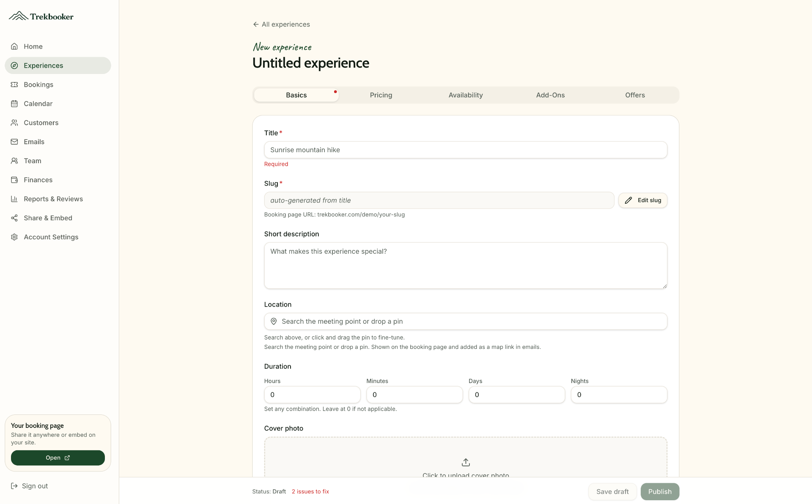Image resolution: width=812 pixels, height=504 pixels.
Task: Click the Short description textarea
Action: point(466,266)
